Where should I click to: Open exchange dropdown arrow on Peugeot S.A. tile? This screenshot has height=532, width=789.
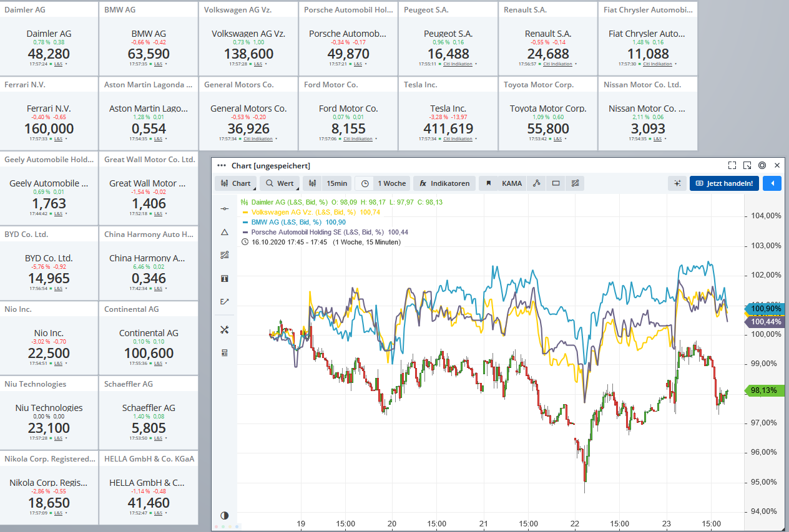coord(475,64)
